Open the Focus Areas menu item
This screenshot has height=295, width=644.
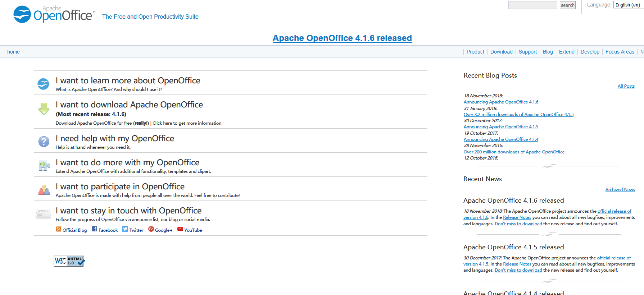coord(620,52)
